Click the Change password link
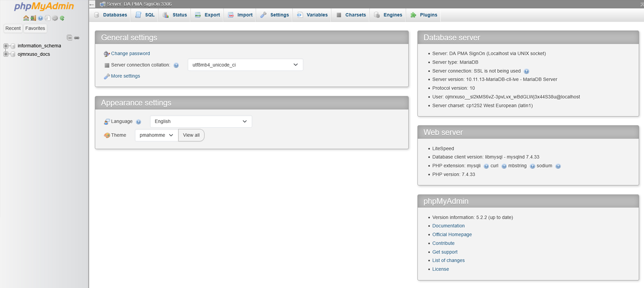Viewport: 644px width, 288px height. (130, 53)
